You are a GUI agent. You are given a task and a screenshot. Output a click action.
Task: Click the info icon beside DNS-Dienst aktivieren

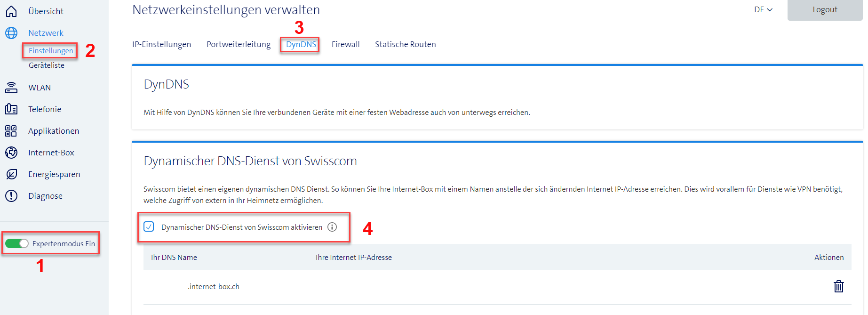(332, 227)
